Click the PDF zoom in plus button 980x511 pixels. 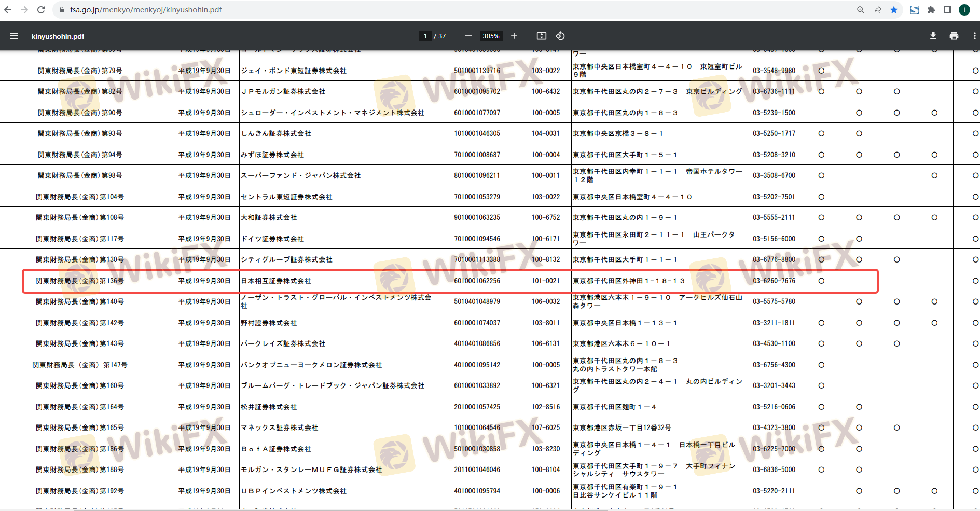(x=514, y=36)
